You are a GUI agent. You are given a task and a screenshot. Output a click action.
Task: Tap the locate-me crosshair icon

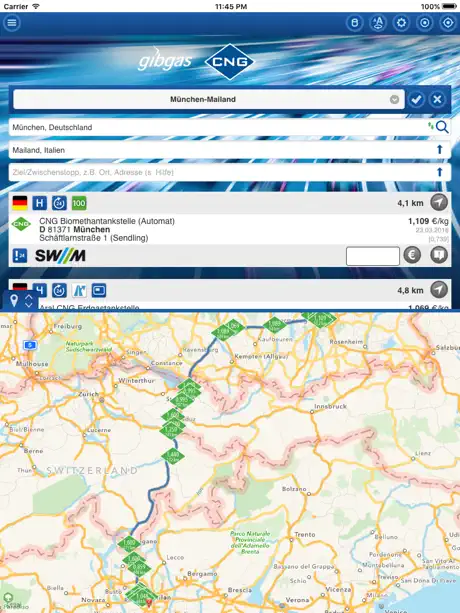tap(448, 23)
